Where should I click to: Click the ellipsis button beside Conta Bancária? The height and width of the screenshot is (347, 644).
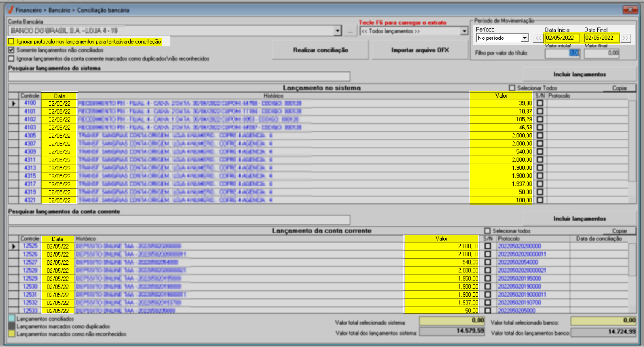[350, 31]
